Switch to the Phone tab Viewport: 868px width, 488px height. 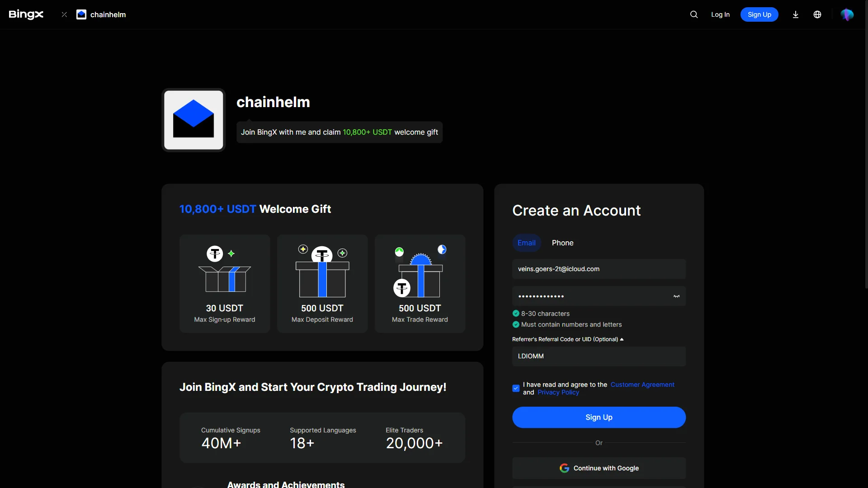(562, 243)
